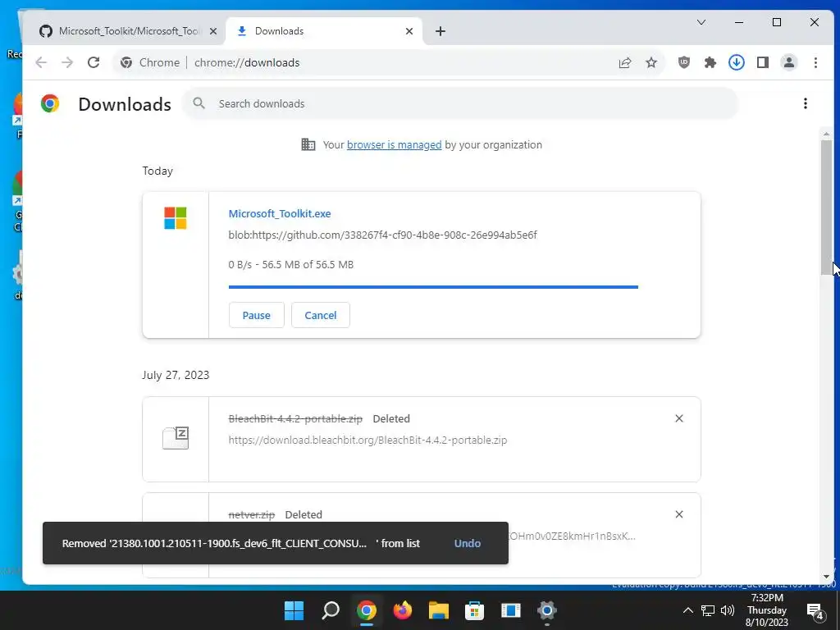This screenshot has height=630, width=840.
Task: Open Microsoft Store from the taskbar
Action: (x=474, y=610)
